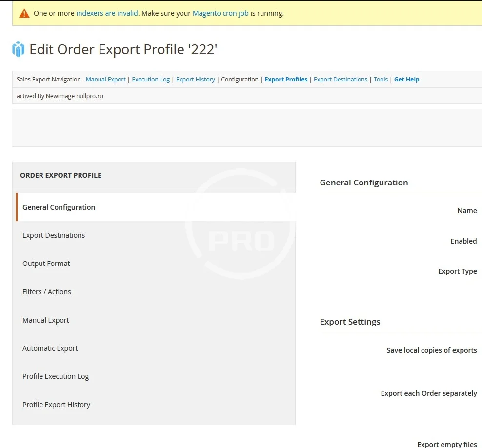
Task: Click Export Destinations in top navigation bar
Action: 341,80
